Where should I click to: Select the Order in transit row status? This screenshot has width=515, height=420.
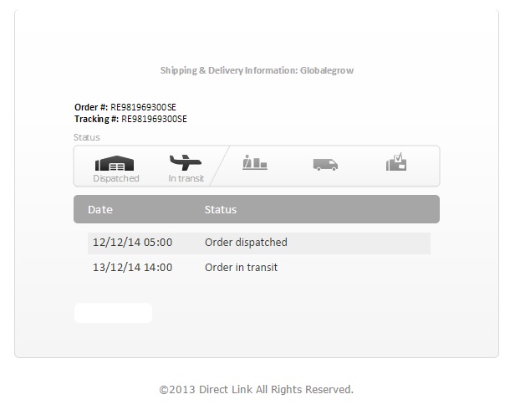click(241, 268)
